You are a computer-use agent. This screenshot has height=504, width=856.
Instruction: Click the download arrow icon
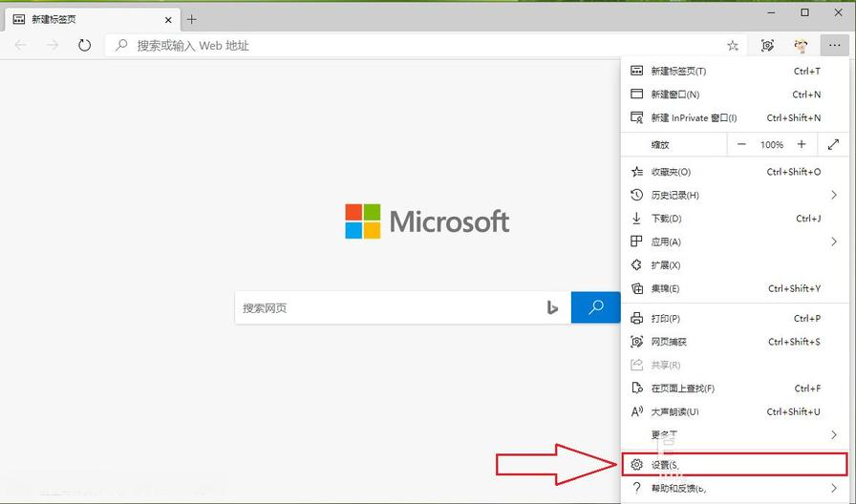pos(636,219)
